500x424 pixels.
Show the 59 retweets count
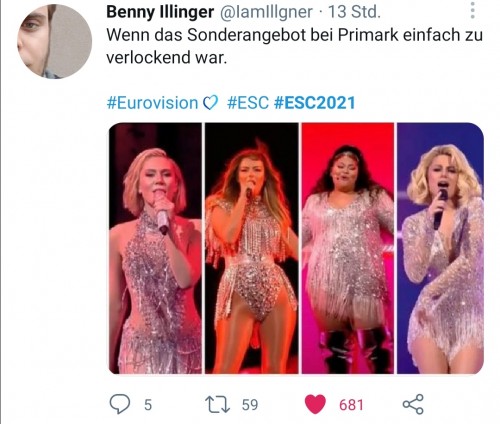(250, 405)
